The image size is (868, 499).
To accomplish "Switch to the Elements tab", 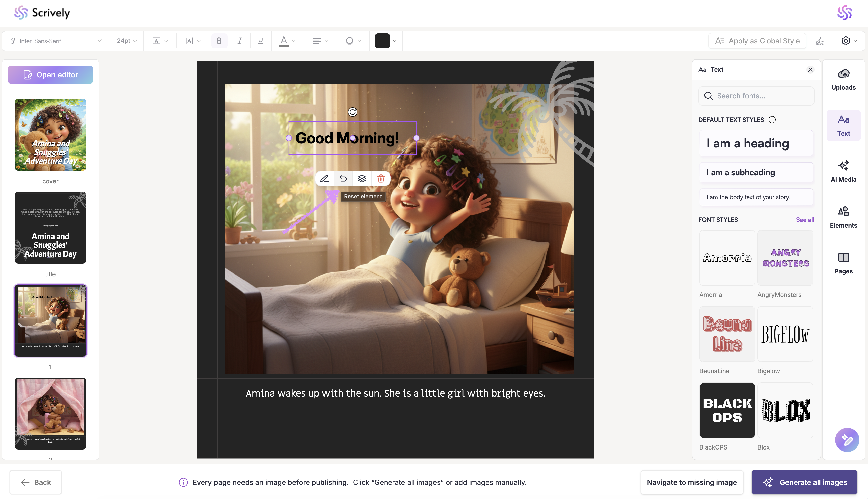I will (843, 217).
